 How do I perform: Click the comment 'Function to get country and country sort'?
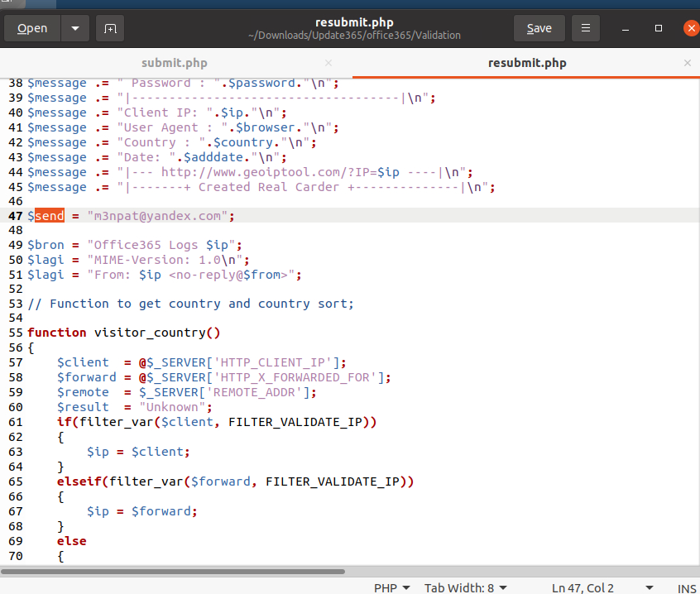pyautogui.click(x=201, y=304)
